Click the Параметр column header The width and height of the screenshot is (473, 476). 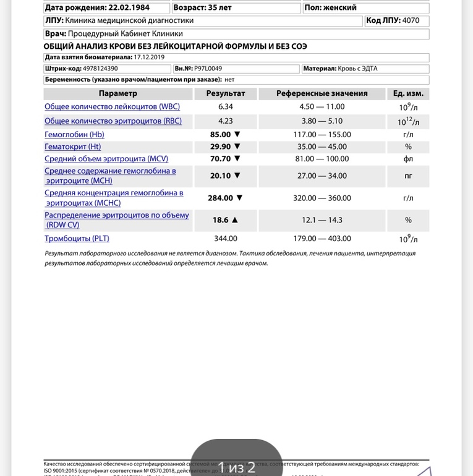pyautogui.click(x=117, y=93)
